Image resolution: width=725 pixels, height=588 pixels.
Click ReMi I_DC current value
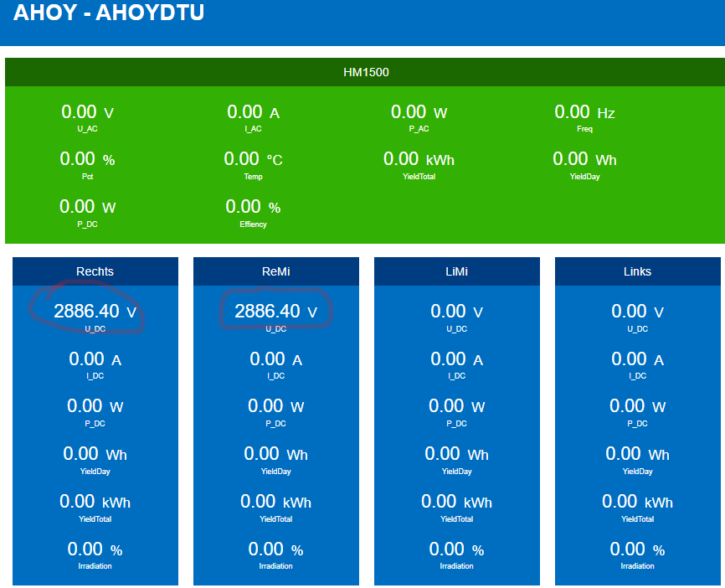[x=276, y=359]
